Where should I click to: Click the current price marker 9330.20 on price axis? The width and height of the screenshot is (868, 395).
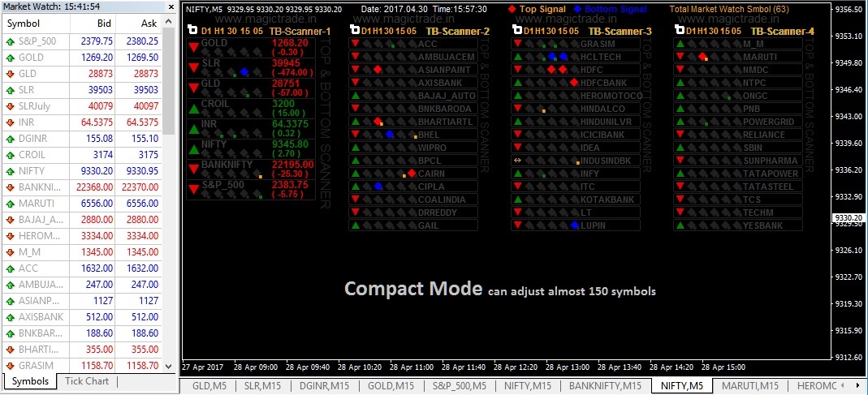coord(849,218)
